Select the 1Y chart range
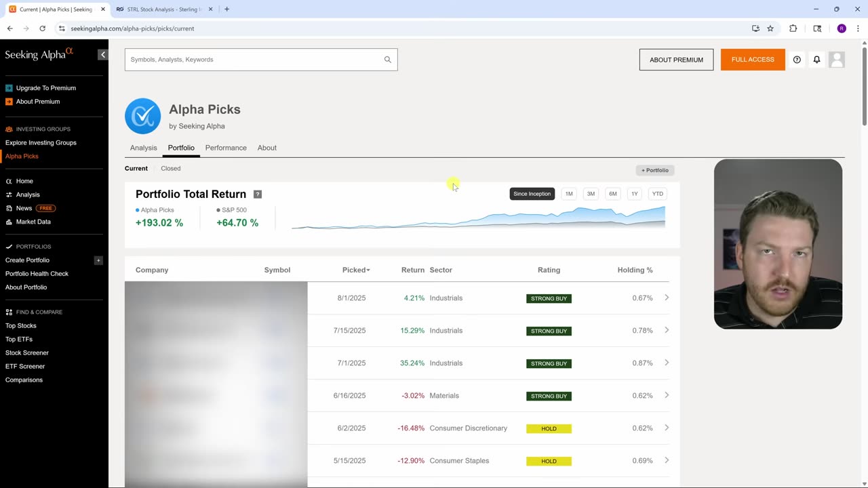This screenshot has height=488, width=868. (x=635, y=194)
